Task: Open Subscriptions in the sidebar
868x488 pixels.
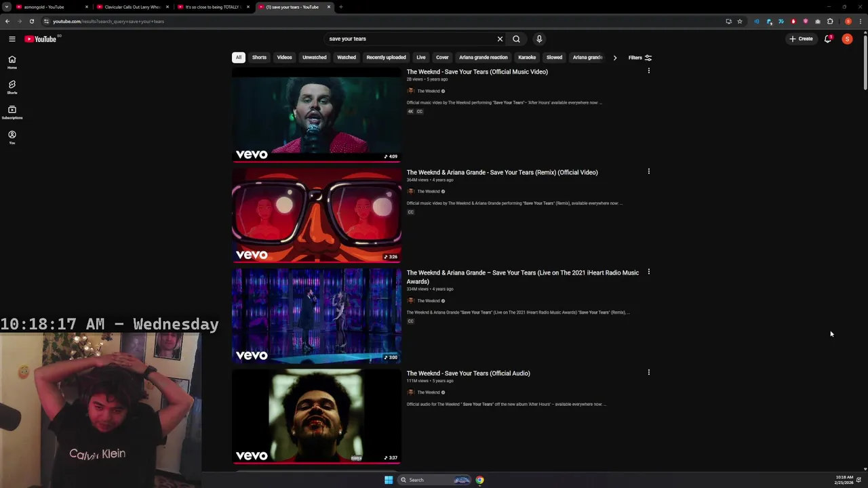Action: tap(12, 113)
